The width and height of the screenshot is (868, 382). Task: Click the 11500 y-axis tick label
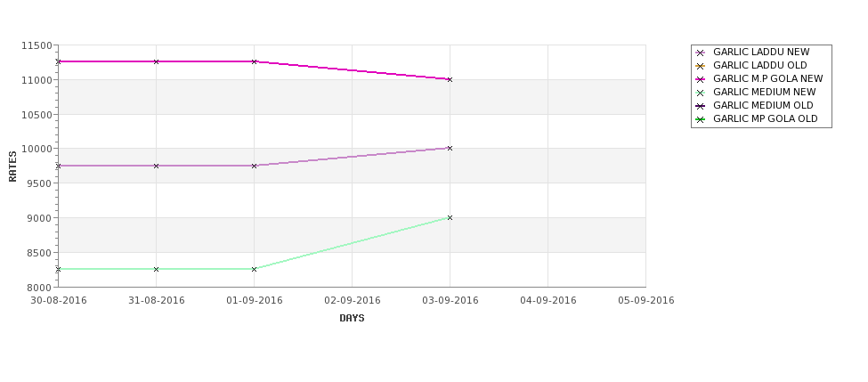coord(37,45)
